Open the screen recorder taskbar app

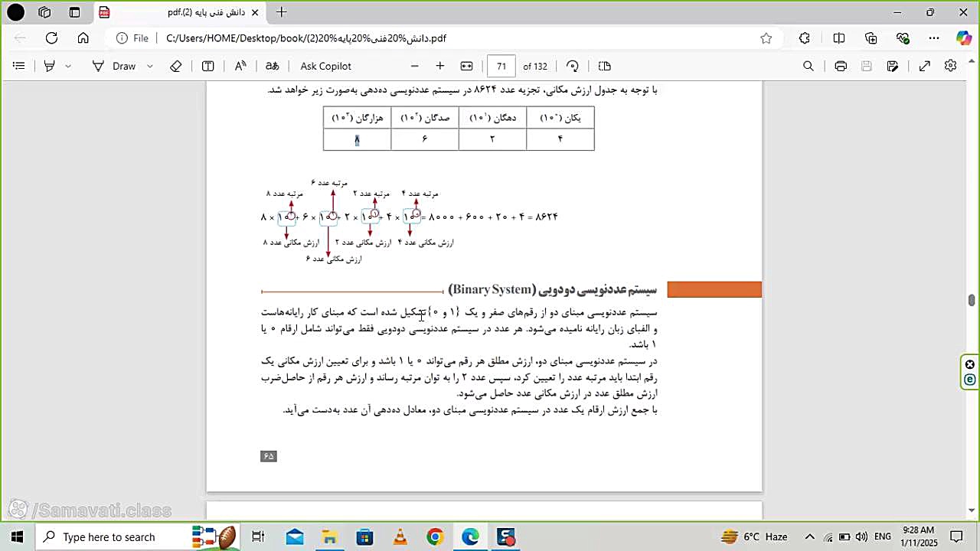pos(506,537)
